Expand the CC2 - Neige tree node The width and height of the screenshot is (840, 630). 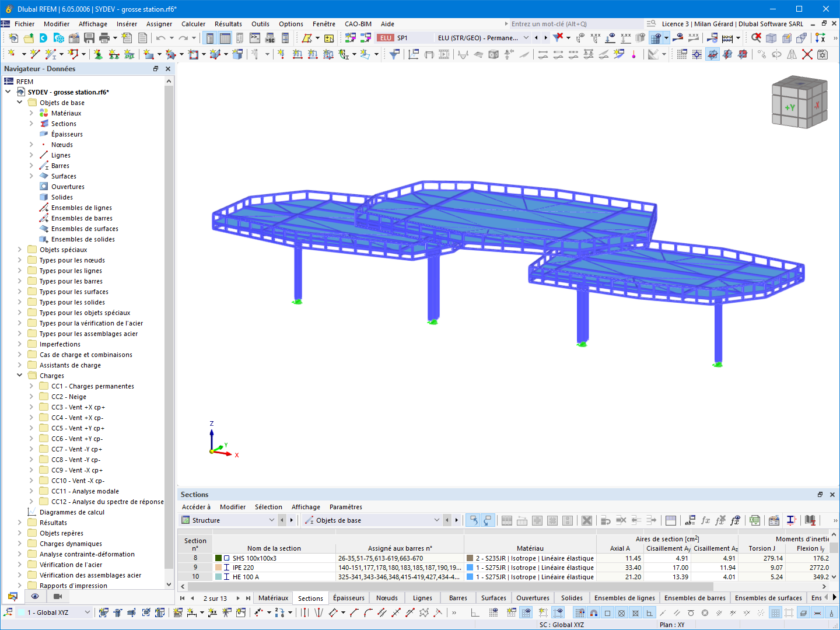(31, 396)
